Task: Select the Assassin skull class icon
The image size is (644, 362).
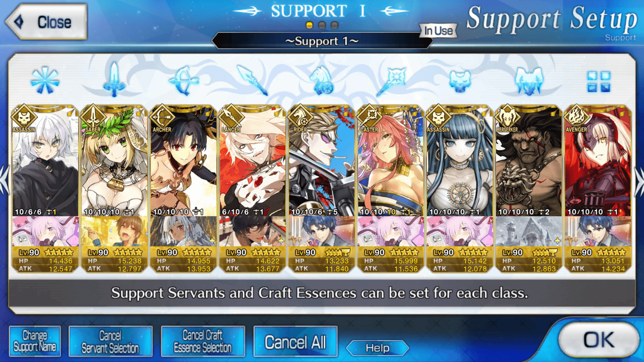Action: click(x=460, y=81)
